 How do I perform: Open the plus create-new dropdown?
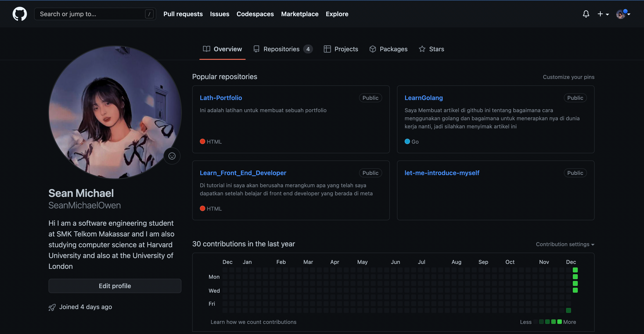pyautogui.click(x=603, y=14)
